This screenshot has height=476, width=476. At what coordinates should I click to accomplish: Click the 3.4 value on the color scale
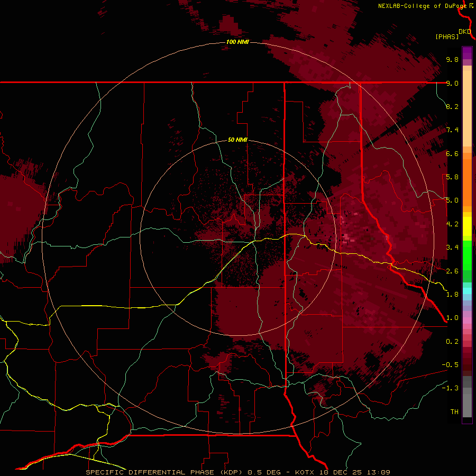click(452, 248)
